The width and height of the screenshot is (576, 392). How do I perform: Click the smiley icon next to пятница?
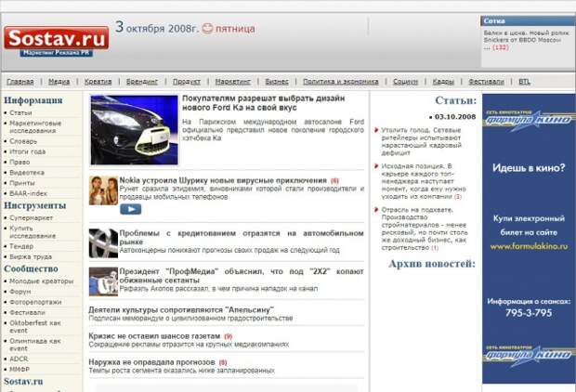(x=207, y=28)
